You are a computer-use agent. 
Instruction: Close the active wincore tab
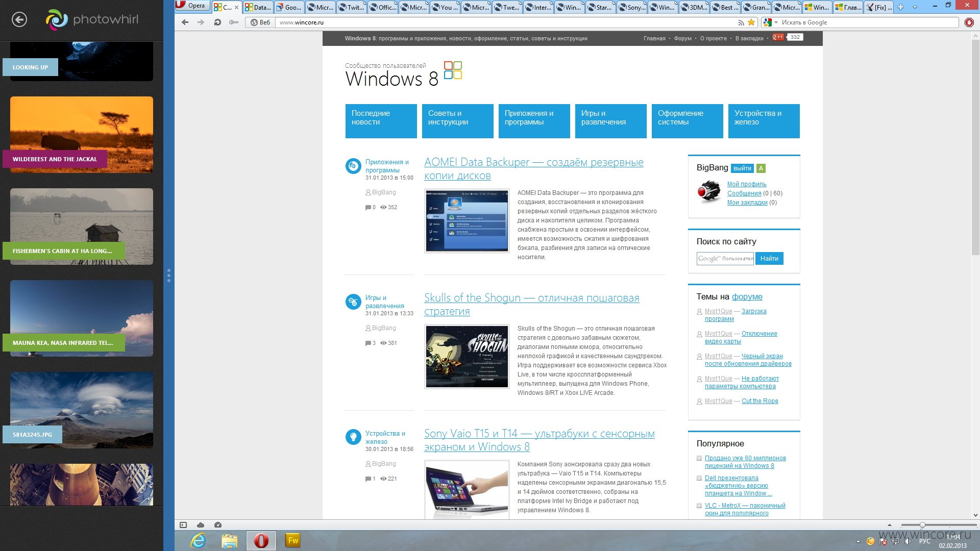236,7
